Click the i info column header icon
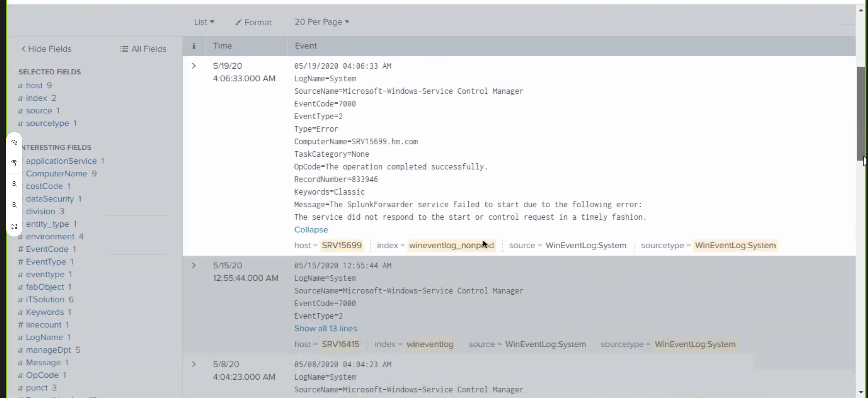 click(x=194, y=46)
